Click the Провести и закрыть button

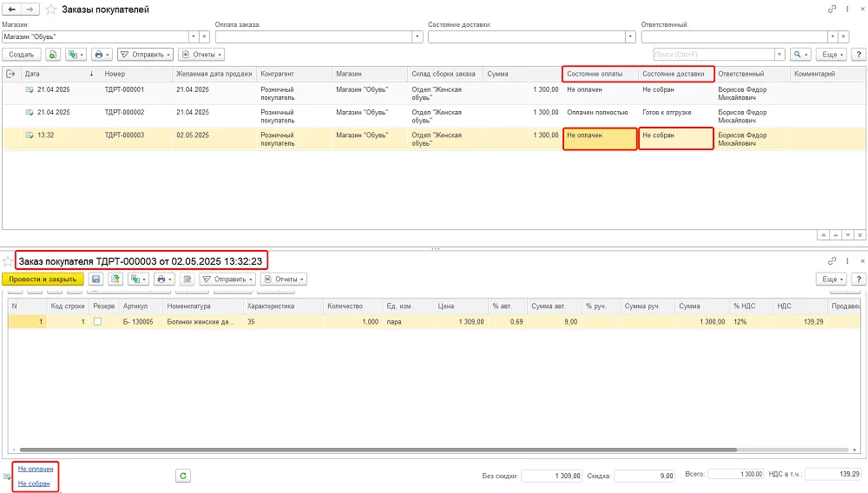coord(43,279)
